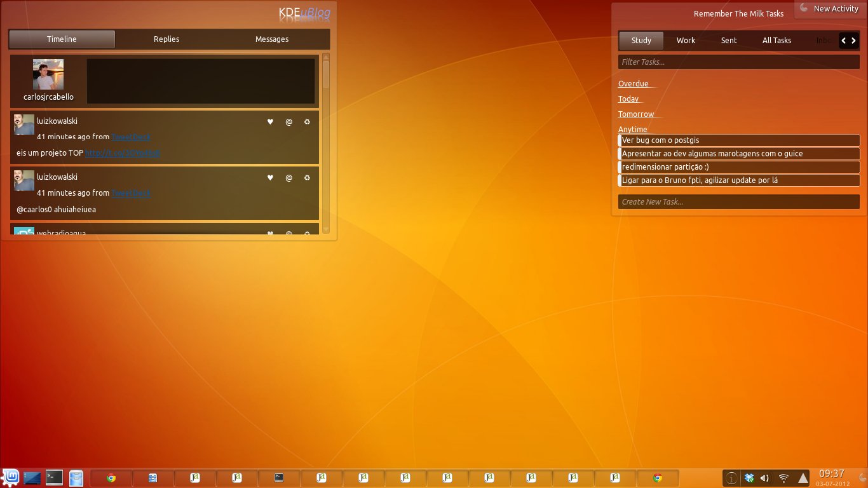Select the All Tasks tab
The width and height of the screenshot is (868, 488).
[x=776, y=41]
